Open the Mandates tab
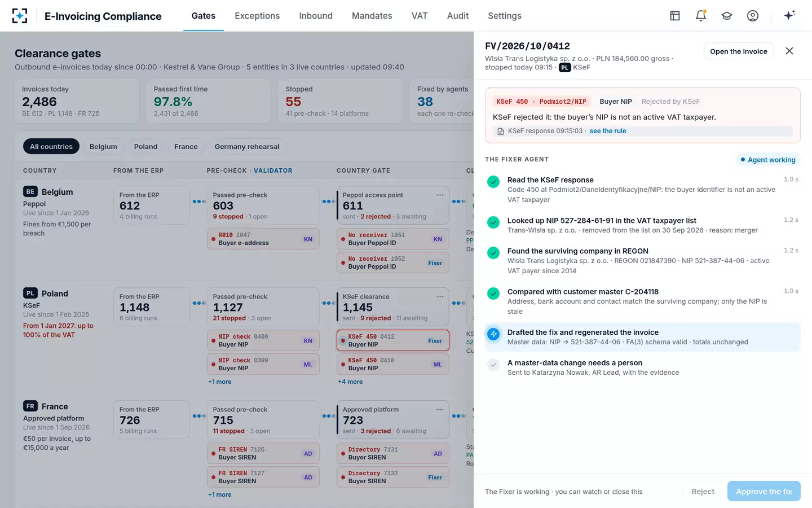This screenshot has width=812, height=508. pos(372,16)
